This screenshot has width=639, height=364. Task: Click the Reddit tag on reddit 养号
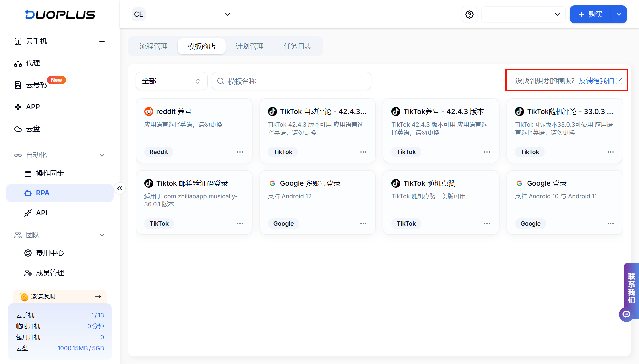159,152
